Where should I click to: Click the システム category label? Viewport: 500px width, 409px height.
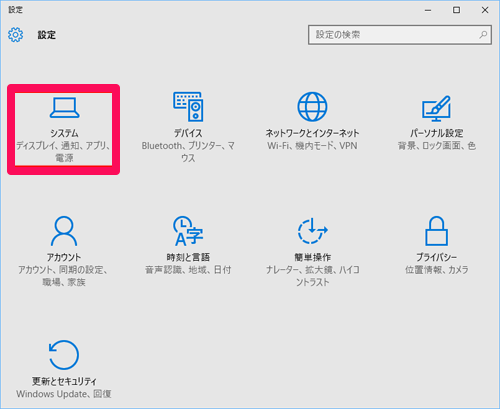point(64,133)
